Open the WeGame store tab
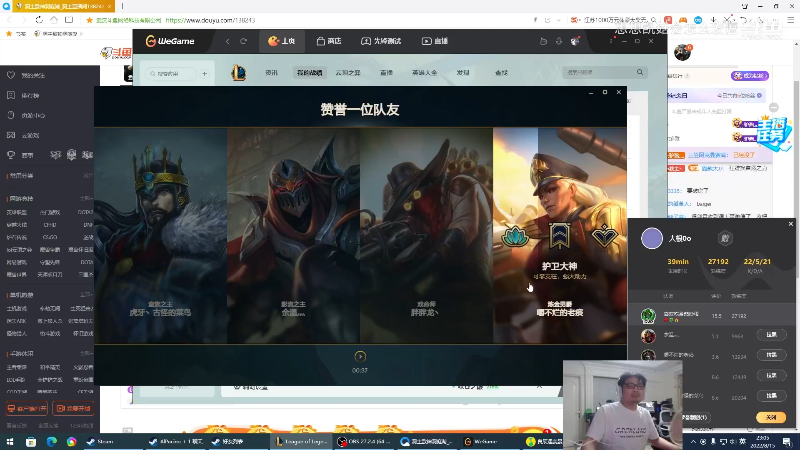The image size is (800, 450). 329,41
